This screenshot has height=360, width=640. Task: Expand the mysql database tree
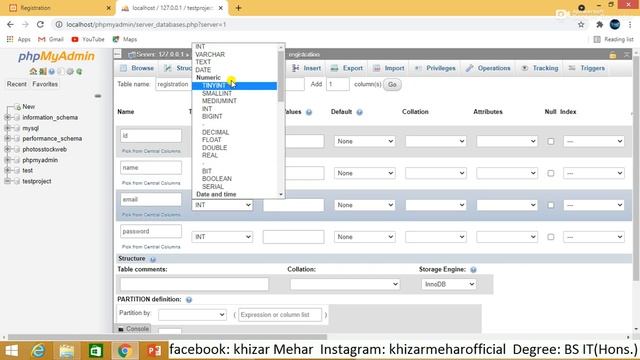click(x=7, y=128)
